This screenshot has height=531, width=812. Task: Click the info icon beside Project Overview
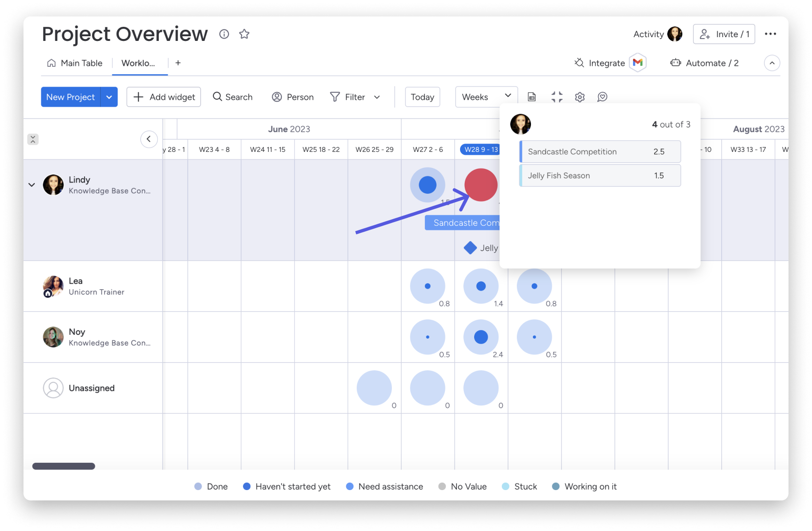click(224, 34)
